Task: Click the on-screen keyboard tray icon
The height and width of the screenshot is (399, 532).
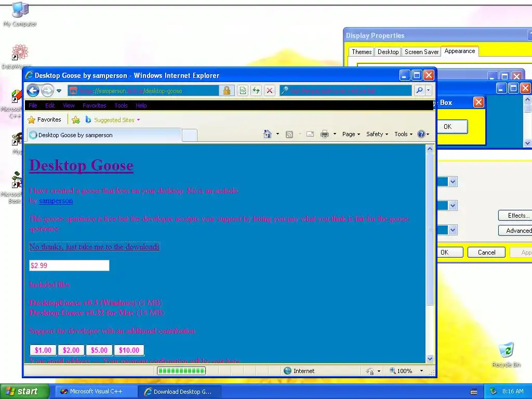Action: click(x=474, y=392)
